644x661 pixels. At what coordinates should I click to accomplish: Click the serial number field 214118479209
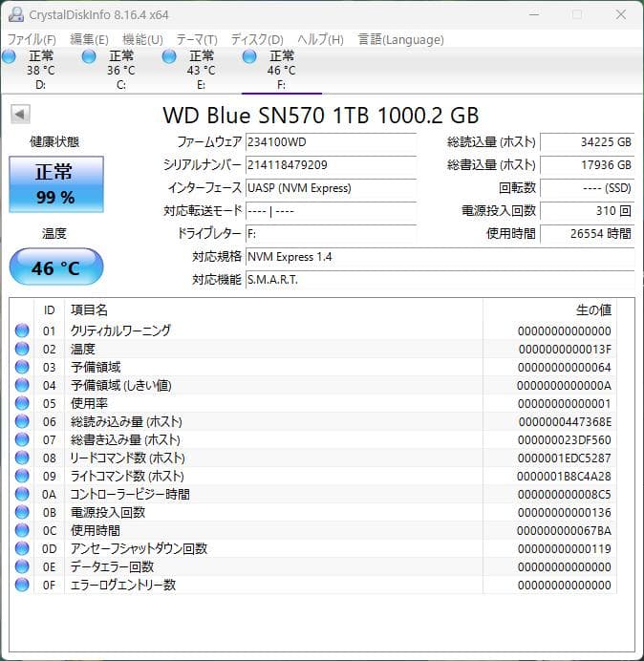[x=331, y=165]
